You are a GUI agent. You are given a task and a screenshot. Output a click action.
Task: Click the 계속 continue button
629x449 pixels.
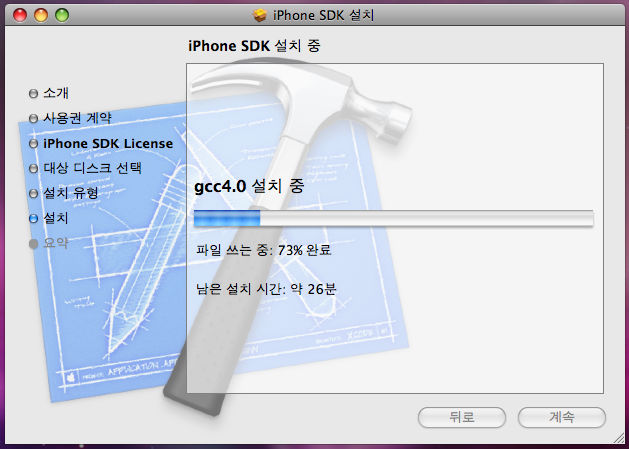point(562,417)
